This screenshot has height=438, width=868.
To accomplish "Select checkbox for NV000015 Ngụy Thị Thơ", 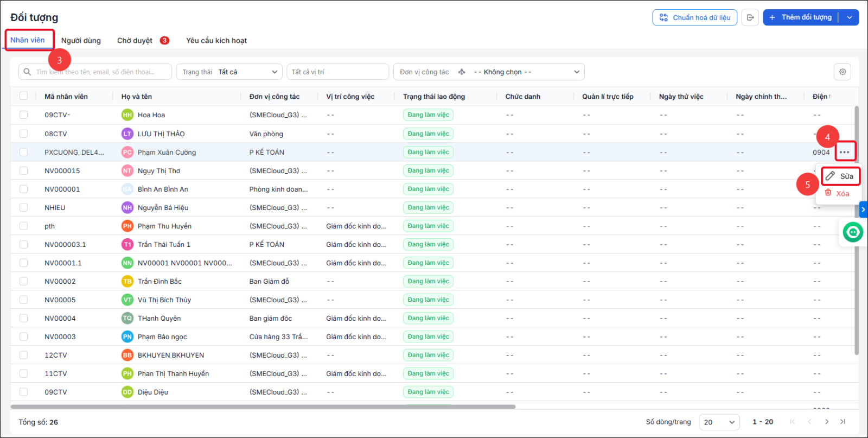I will pos(23,170).
